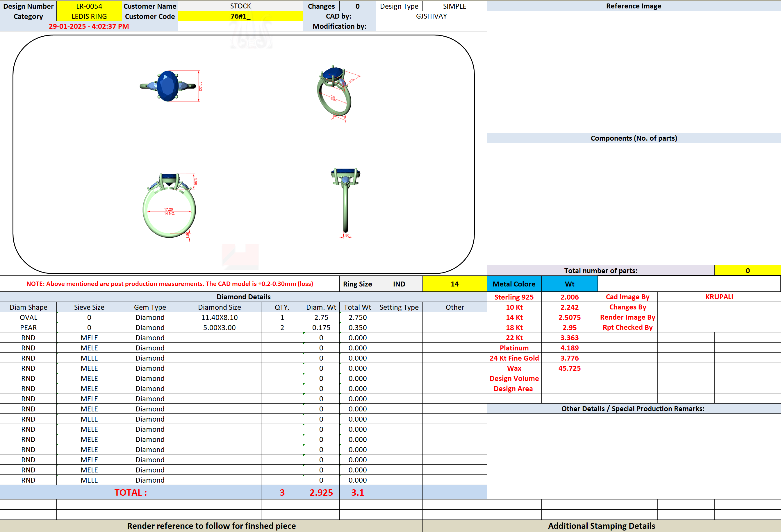This screenshot has width=781, height=532.
Task: Click the grand total weight 3.1
Action: 357,492
